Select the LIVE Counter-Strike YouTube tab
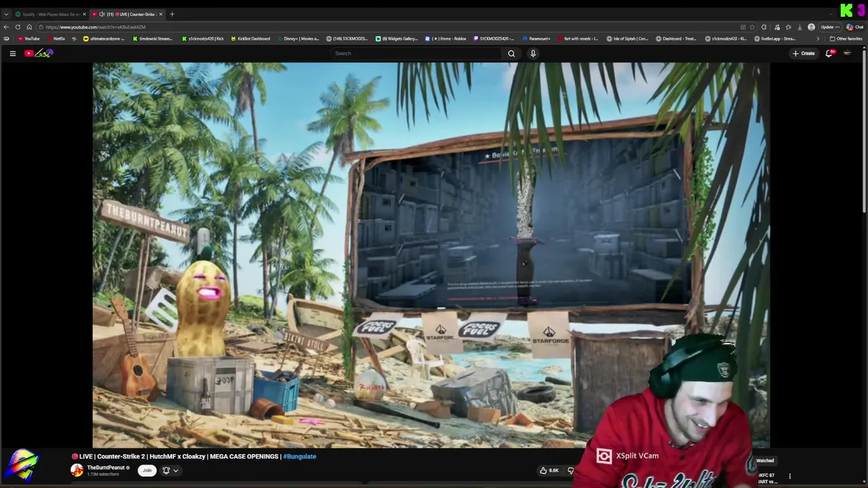Screen dimensions: 868x488 (x=129, y=14)
